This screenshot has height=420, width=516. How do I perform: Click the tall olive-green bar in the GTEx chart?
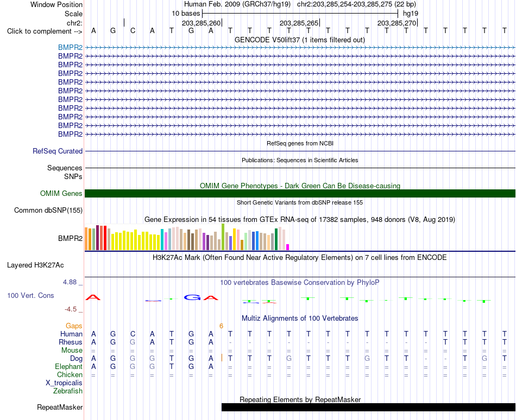pyautogui.click(x=223, y=237)
